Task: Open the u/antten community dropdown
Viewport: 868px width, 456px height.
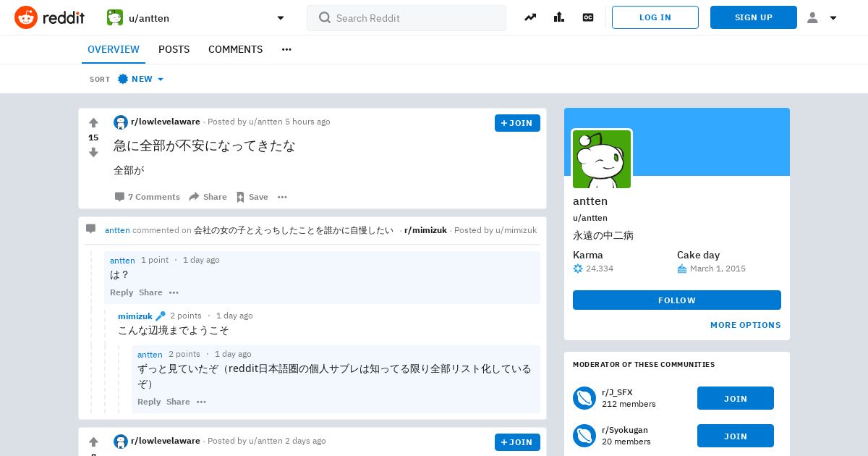Action: pos(196,17)
